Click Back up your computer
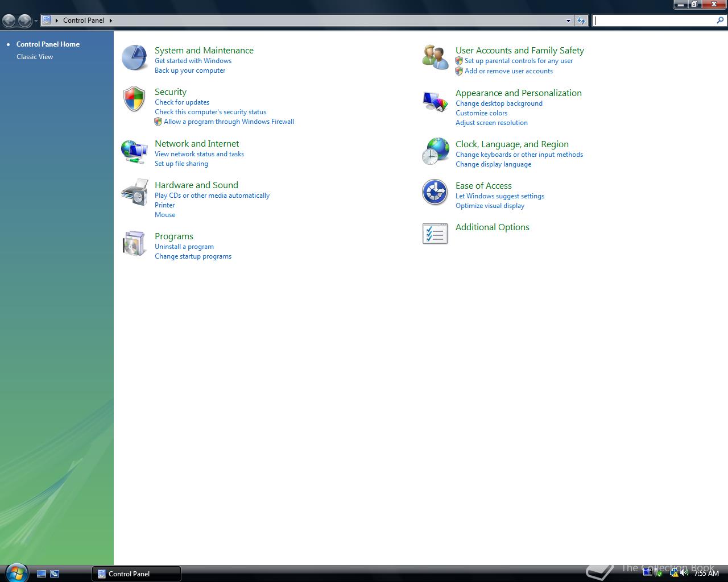Viewport: 728px width, 582px height. tap(190, 70)
